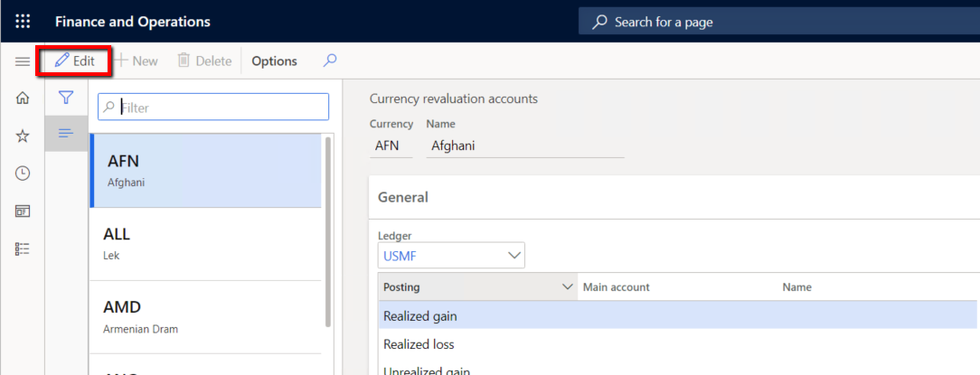This screenshot has height=375, width=980.
Task: Click the Finance and Operations title
Action: (x=133, y=22)
